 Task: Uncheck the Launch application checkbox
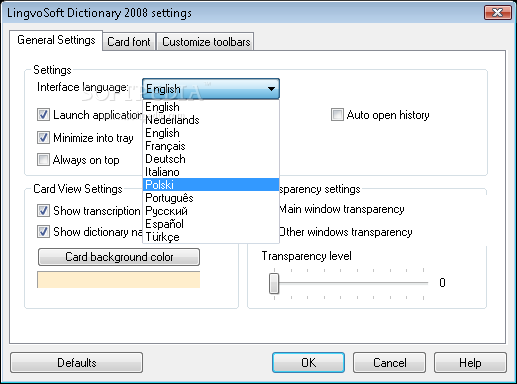coord(43,115)
